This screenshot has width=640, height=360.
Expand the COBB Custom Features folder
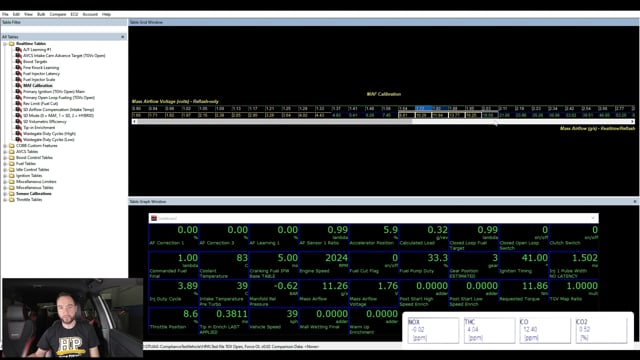tap(5, 146)
